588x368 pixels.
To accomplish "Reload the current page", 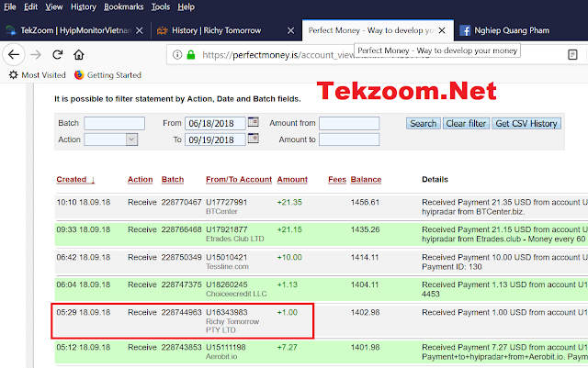I will click(57, 55).
